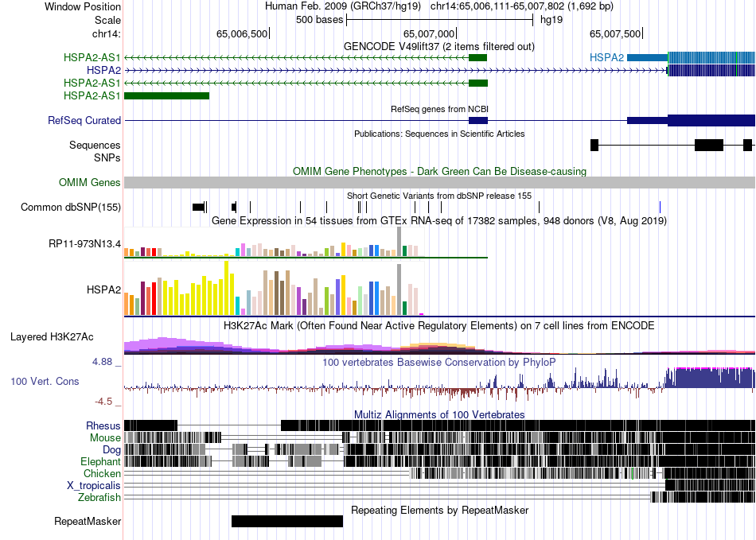Click the SNPs track label
Image resolution: width=756 pixels, height=540 pixels.
[x=107, y=158]
